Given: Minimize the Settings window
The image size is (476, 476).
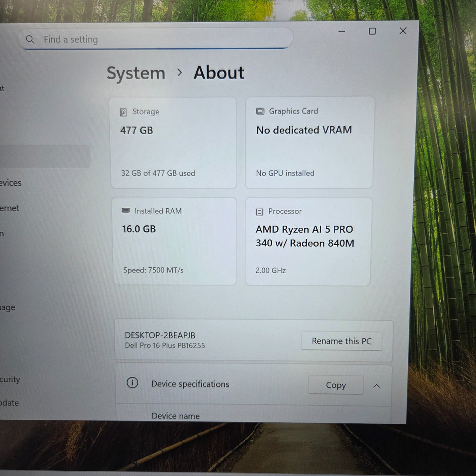Looking at the screenshot, I should coord(342,31).
